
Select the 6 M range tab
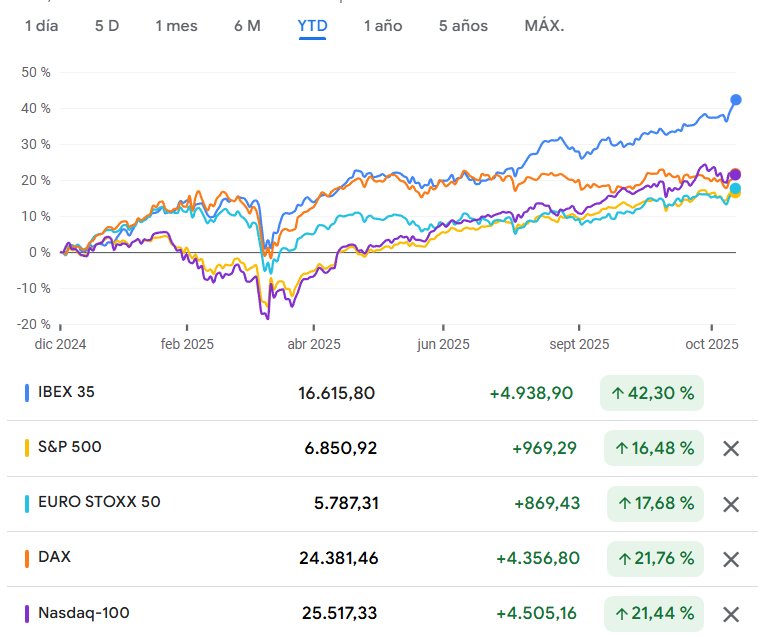point(247,25)
